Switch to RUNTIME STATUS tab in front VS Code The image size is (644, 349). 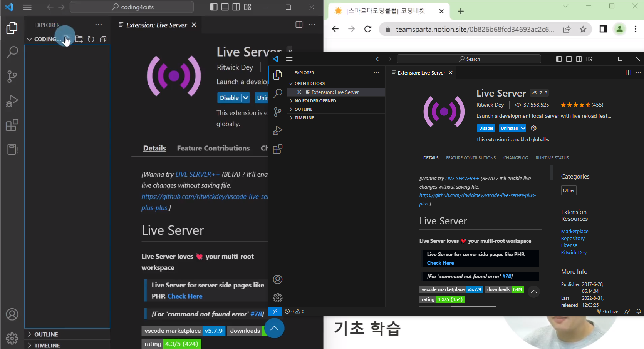click(552, 158)
